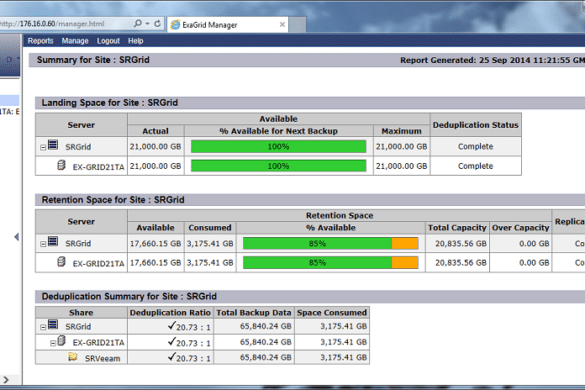Click the Total Capacity column header
This screenshot has height=390, width=585.
tap(457, 228)
